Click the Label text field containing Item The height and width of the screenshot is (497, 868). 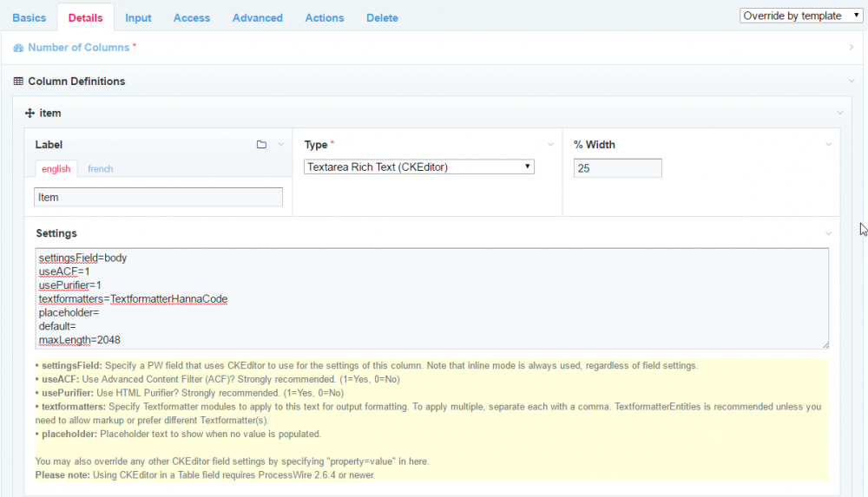coord(158,197)
